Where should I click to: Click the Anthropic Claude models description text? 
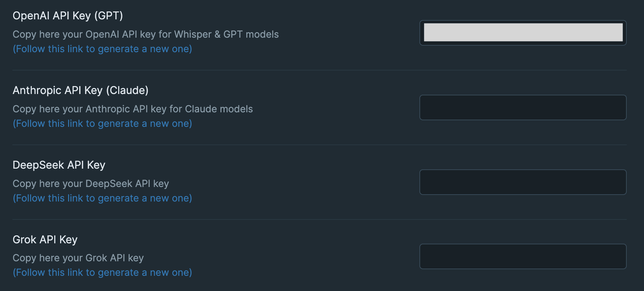pyautogui.click(x=133, y=109)
